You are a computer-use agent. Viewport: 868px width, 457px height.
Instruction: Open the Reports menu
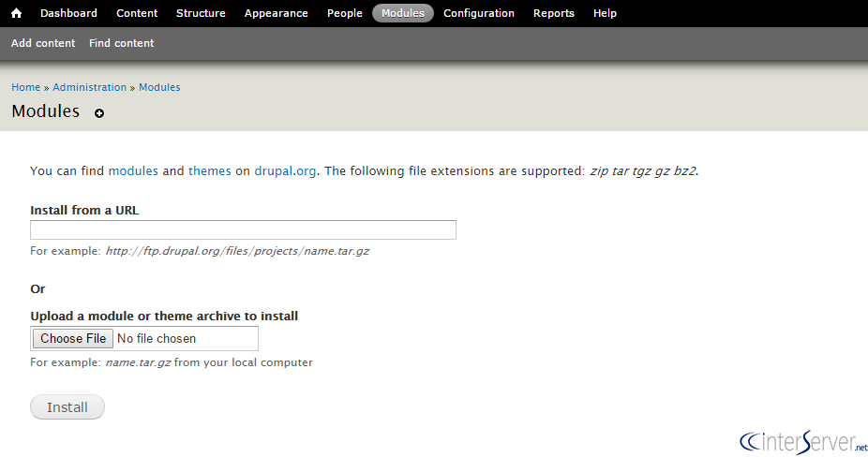tap(554, 13)
